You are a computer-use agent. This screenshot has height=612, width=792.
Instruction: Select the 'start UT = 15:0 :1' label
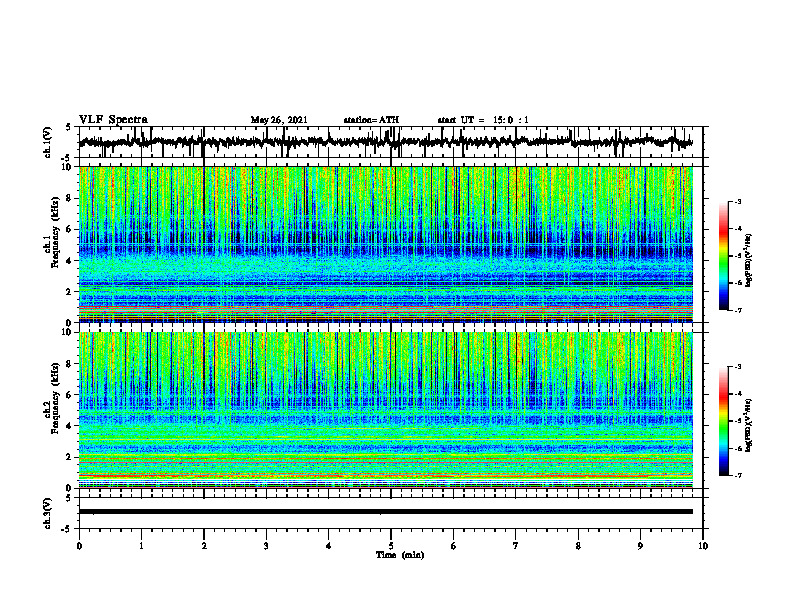coord(483,120)
